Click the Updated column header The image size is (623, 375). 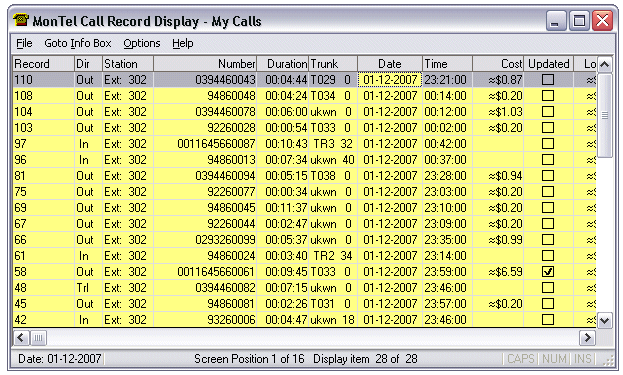pyautogui.click(x=549, y=64)
